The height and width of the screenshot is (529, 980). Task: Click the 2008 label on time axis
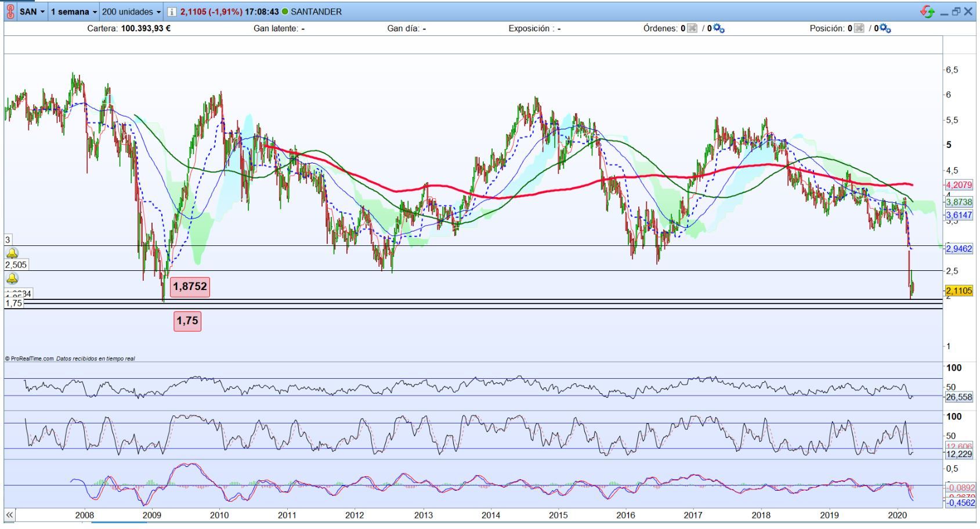(85, 515)
